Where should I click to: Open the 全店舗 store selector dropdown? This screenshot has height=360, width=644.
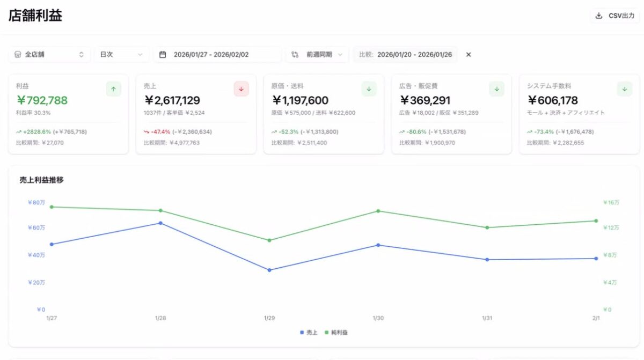click(49, 55)
